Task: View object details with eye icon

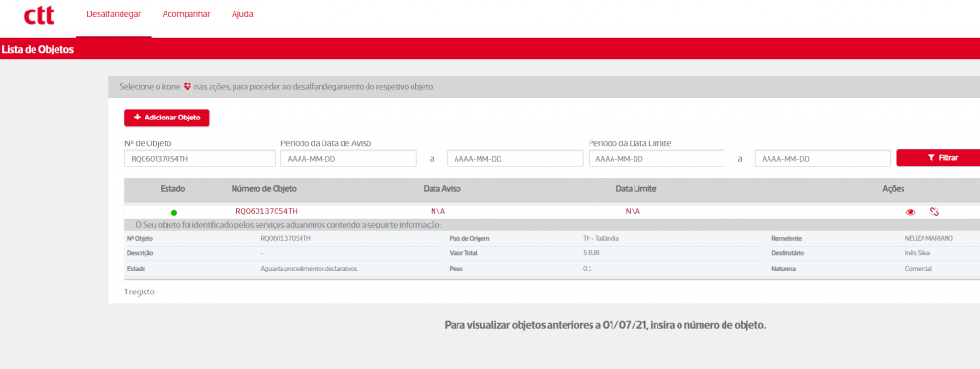Action: [911, 212]
